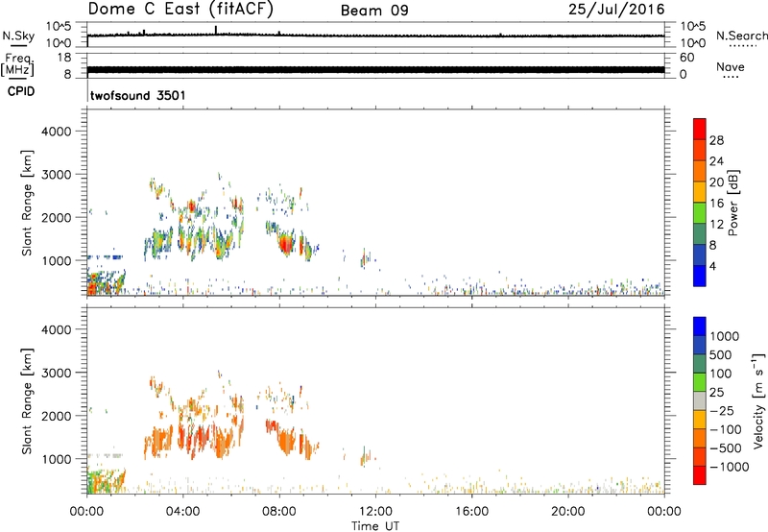Screen dimensions: 768x532
Task: Click the blue bottom of the power color bar
Action: [700, 276]
